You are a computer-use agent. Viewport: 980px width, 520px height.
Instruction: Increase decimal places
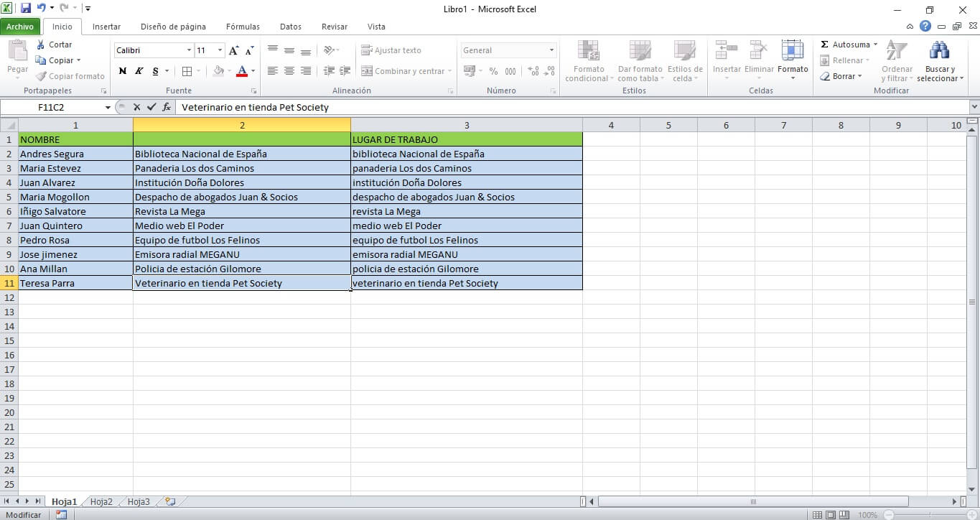[x=533, y=71]
